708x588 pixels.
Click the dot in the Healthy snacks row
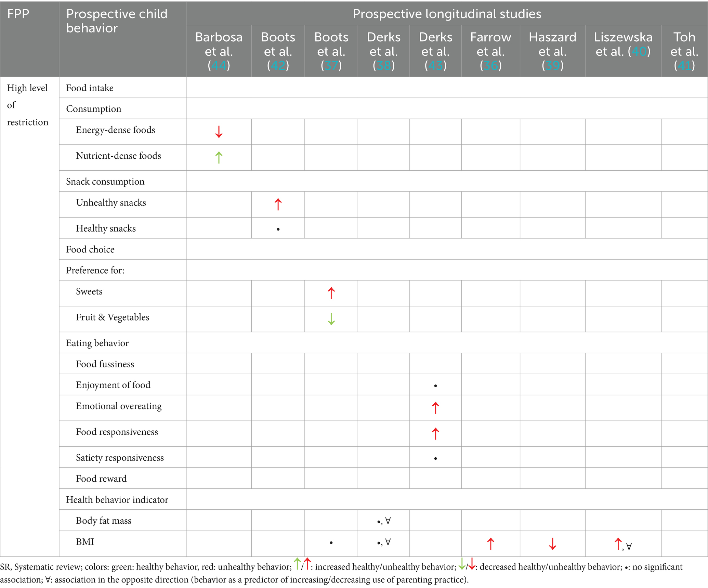278,229
